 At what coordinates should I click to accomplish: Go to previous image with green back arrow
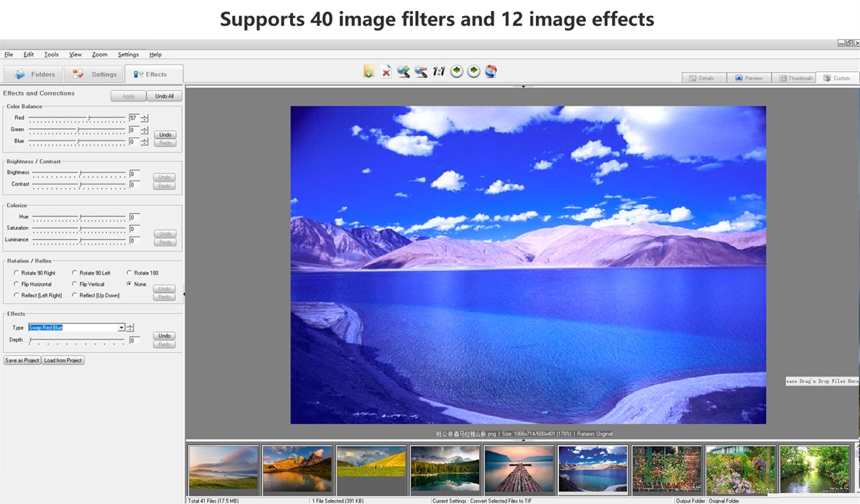456,72
